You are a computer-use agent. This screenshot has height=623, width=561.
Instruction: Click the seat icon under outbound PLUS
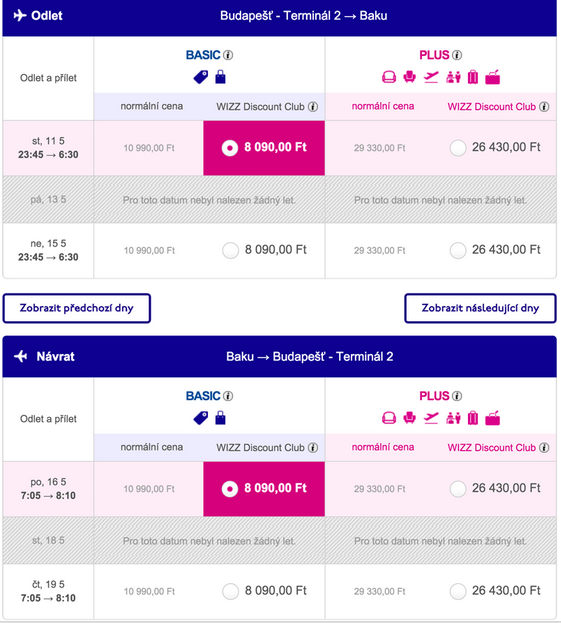point(409,77)
